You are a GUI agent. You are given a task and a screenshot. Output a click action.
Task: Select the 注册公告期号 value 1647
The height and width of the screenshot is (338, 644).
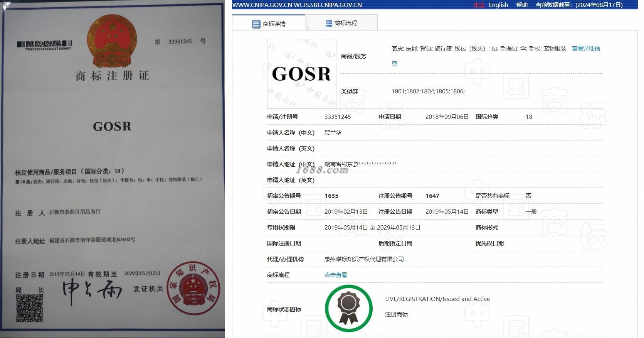(432, 196)
